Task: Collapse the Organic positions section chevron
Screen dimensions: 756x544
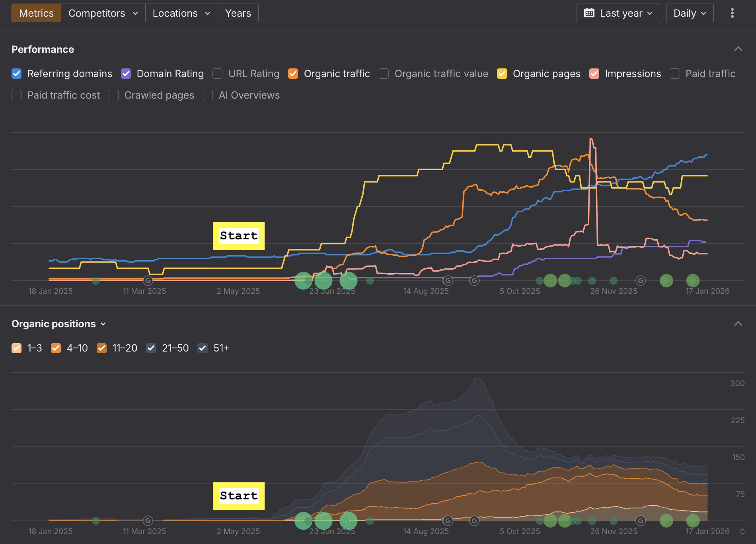Action: coord(738,324)
